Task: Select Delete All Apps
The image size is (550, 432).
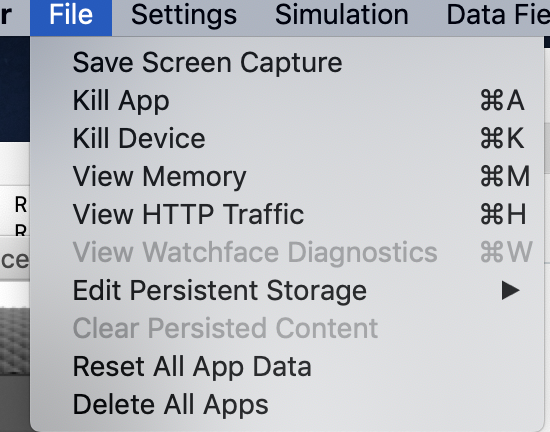Action: click(x=287, y=404)
